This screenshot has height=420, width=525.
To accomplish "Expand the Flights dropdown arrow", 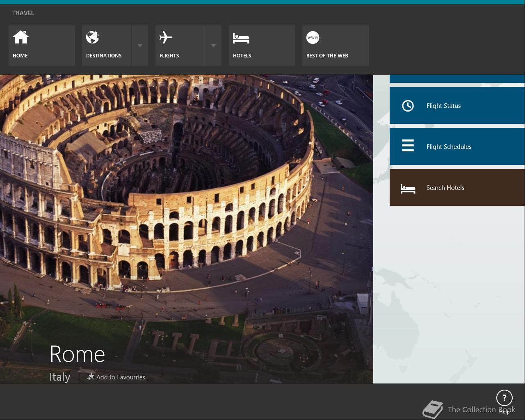I will click(x=213, y=46).
